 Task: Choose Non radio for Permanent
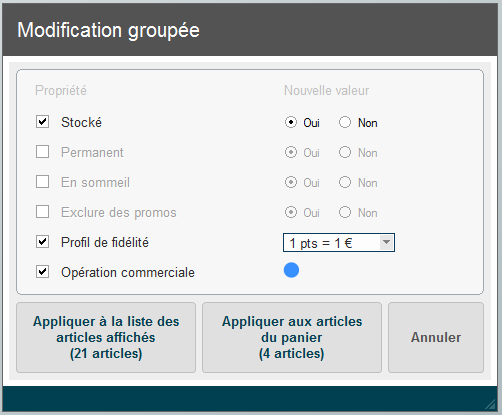345,152
